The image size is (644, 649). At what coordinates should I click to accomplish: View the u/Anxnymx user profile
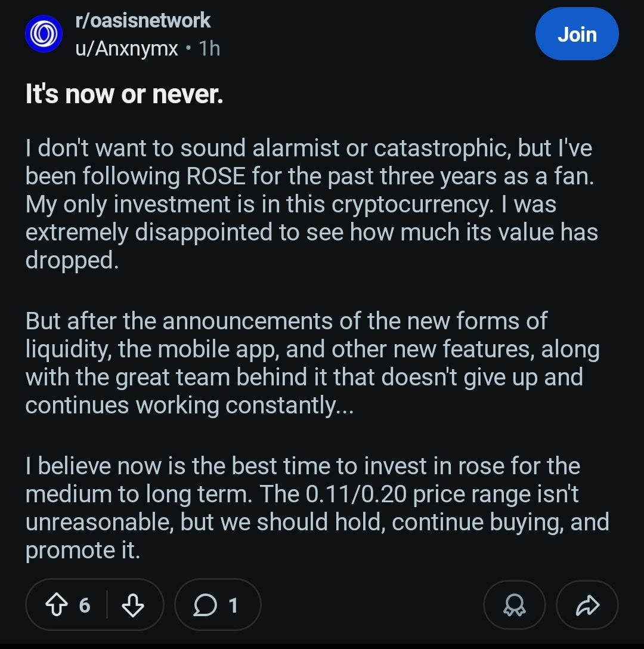tap(126, 48)
